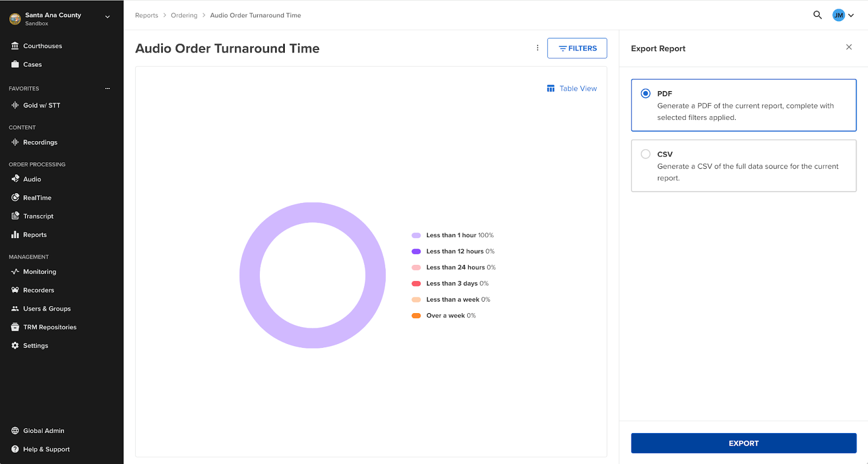Click the Settings gear icon
Viewport: 868px width, 464px height.
(15, 345)
